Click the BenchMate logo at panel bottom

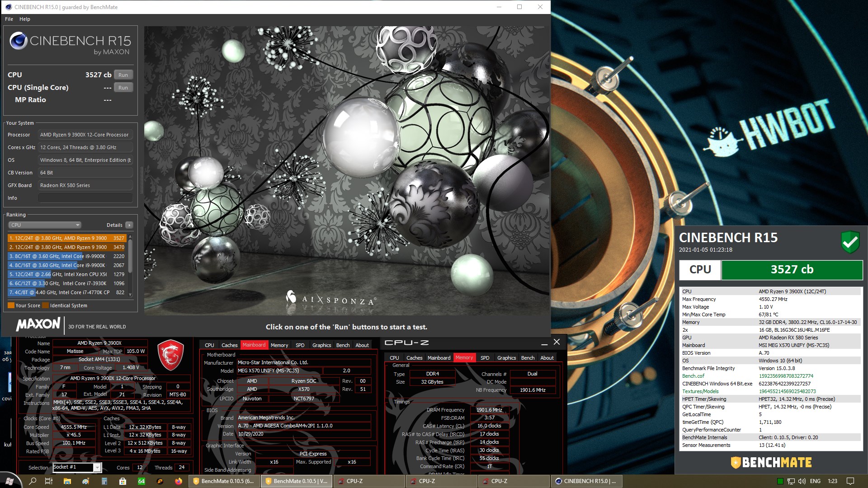[771, 462]
